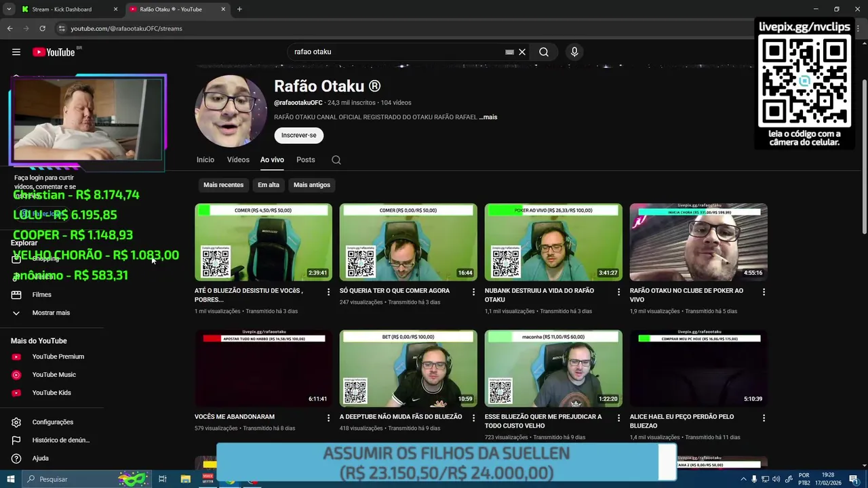Open the taskbar volume speaker icon

[x=776, y=479]
